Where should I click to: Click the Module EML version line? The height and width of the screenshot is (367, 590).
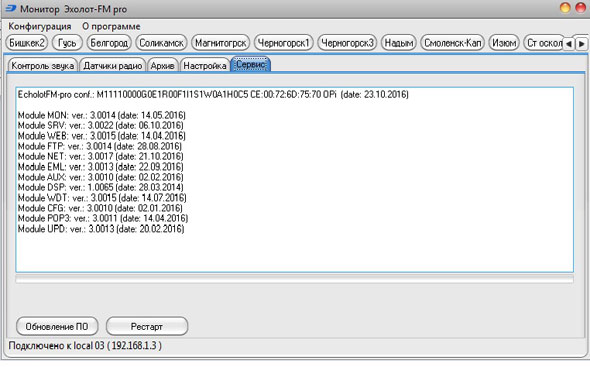(x=100, y=166)
